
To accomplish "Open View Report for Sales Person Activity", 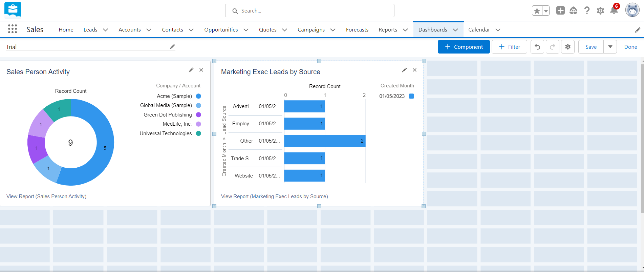I will (x=46, y=196).
